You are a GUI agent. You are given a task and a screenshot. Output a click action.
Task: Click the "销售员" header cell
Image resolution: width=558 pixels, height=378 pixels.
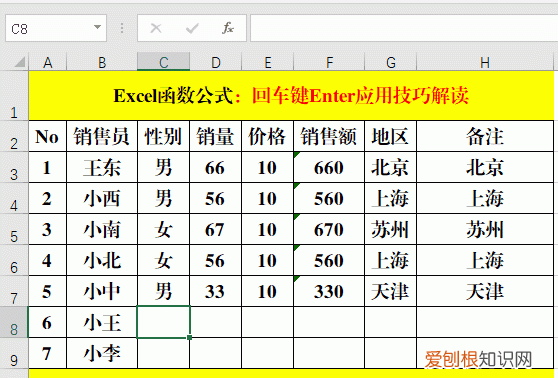click(102, 136)
